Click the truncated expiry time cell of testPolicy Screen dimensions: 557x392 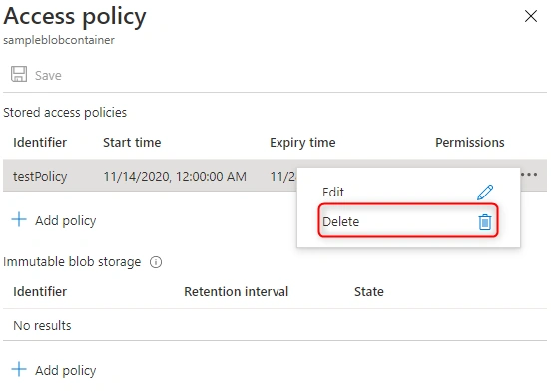coord(283,177)
